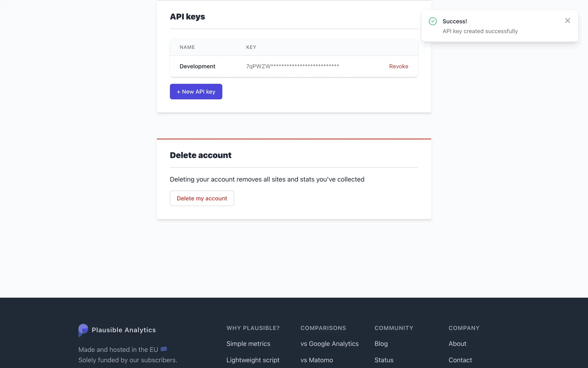Dismiss the success notification with X icon
Screen dimensions: 588x368
click(567, 21)
